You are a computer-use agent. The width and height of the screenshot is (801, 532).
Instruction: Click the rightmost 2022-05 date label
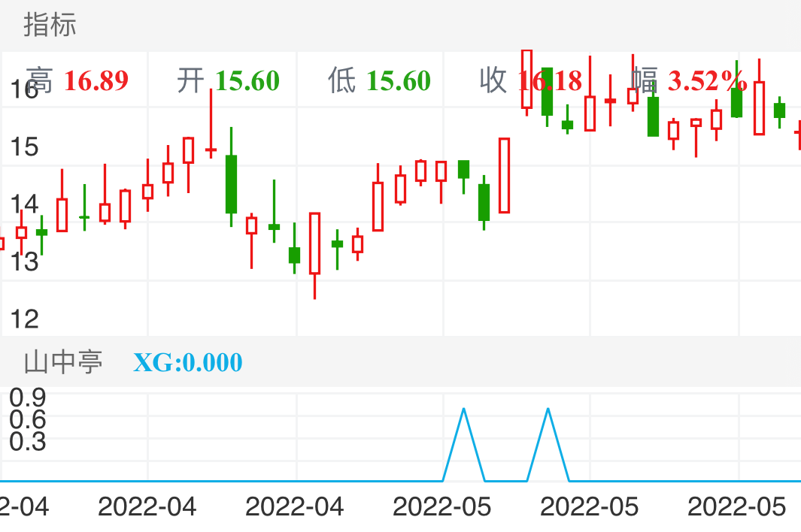[x=737, y=506]
